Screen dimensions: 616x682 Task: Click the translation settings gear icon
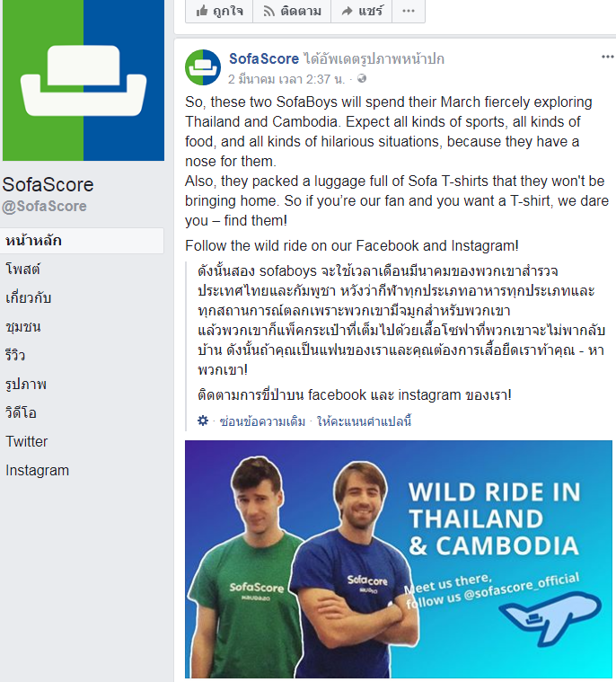coord(203,421)
